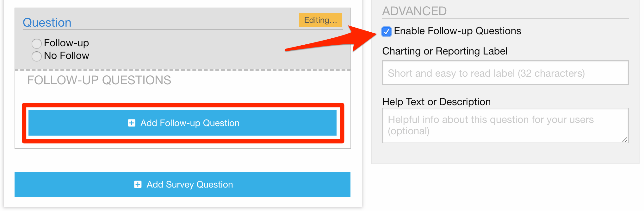Click the ADVANCED section heading
Screen dimensions: 644x211
pyautogui.click(x=414, y=11)
